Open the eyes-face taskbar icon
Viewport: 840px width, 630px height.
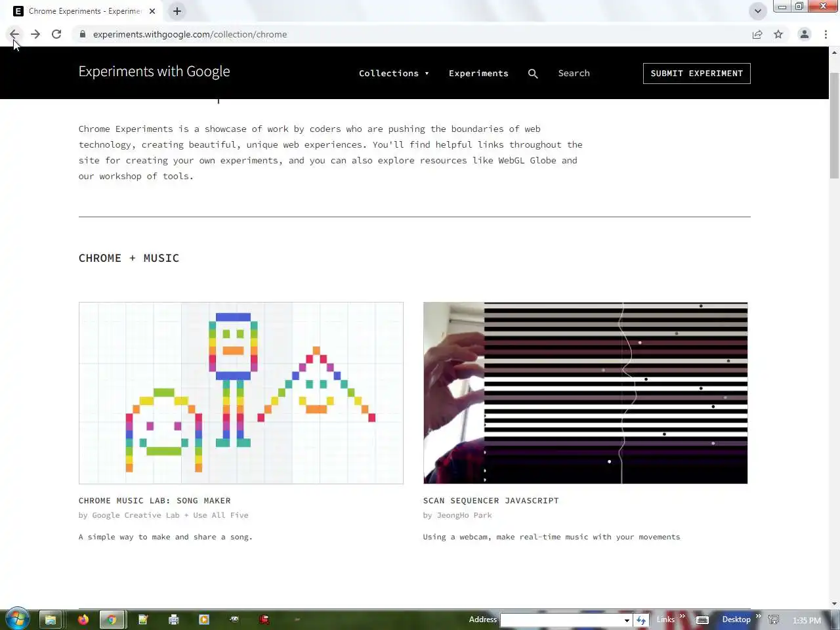coord(234,619)
